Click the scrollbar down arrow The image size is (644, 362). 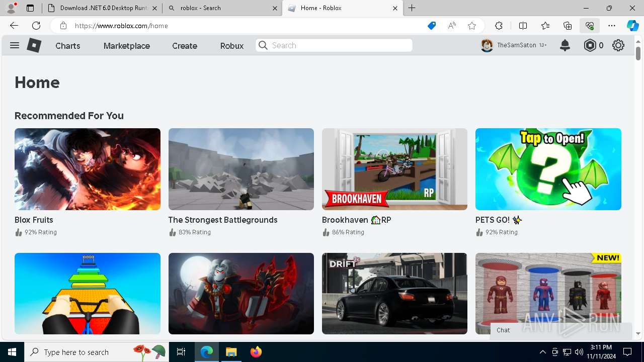click(x=638, y=333)
